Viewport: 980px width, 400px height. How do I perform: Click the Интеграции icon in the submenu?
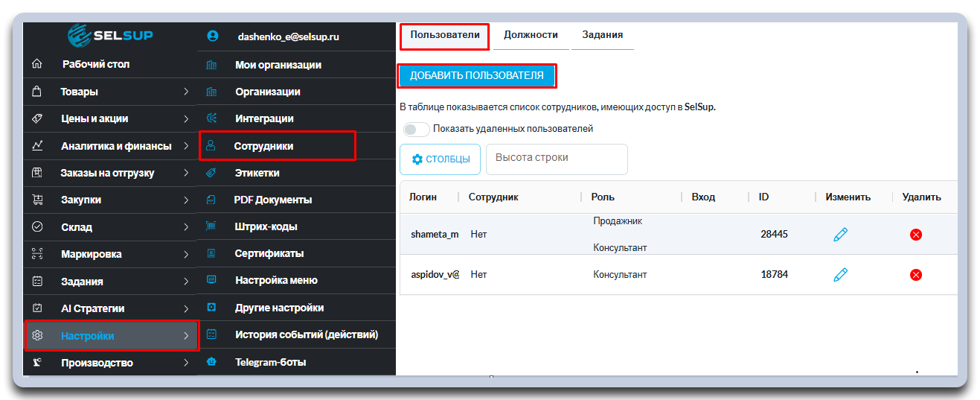211,118
